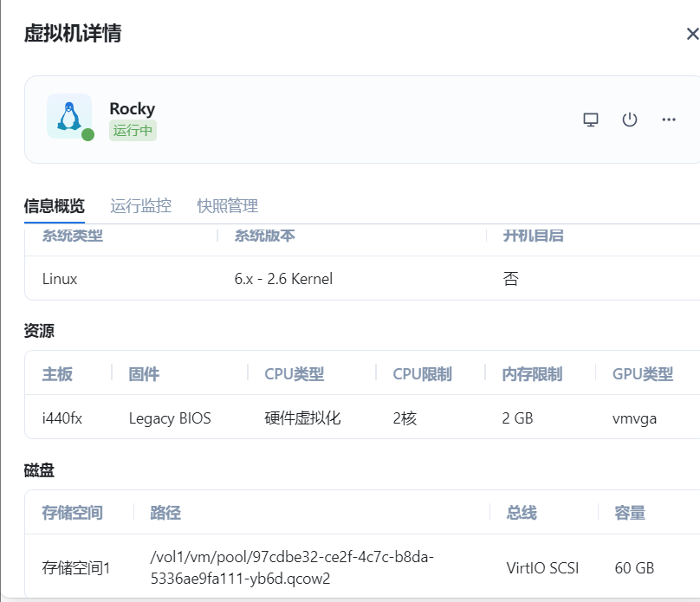Viewport: 700px width, 602px height.
Task: Click the Legacy BIOS firmware value
Action: pyautogui.click(x=170, y=418)
